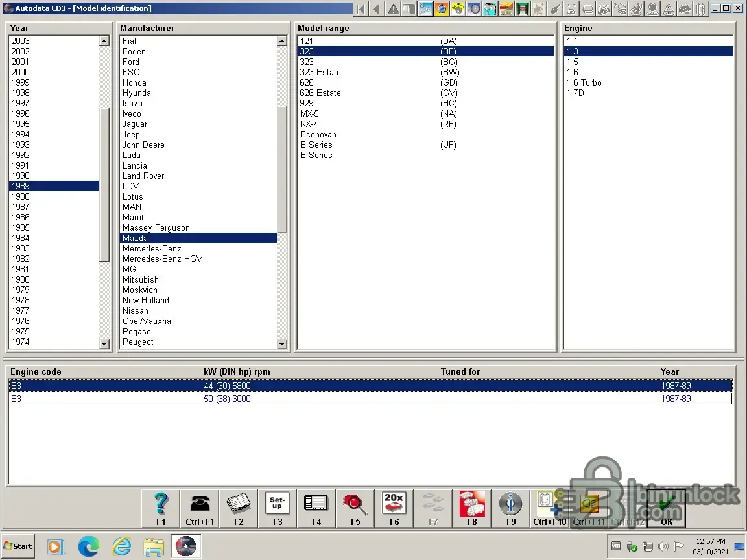This screenshot has width=747, height=560.
Task: Click the F8 red vehicles icon
Action: (472, 508)
